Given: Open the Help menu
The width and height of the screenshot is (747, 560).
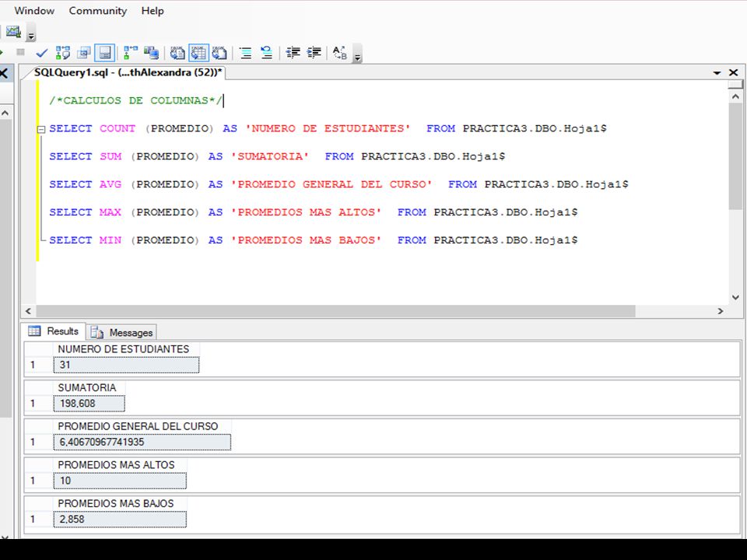Looking at the screenshot, I should click(153, 10).
